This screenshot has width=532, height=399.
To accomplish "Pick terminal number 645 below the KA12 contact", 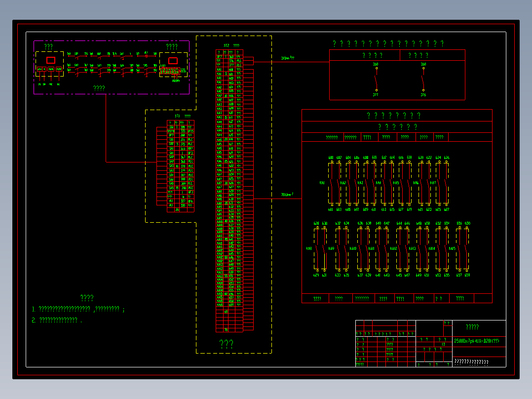I will (x=399, y=276).
